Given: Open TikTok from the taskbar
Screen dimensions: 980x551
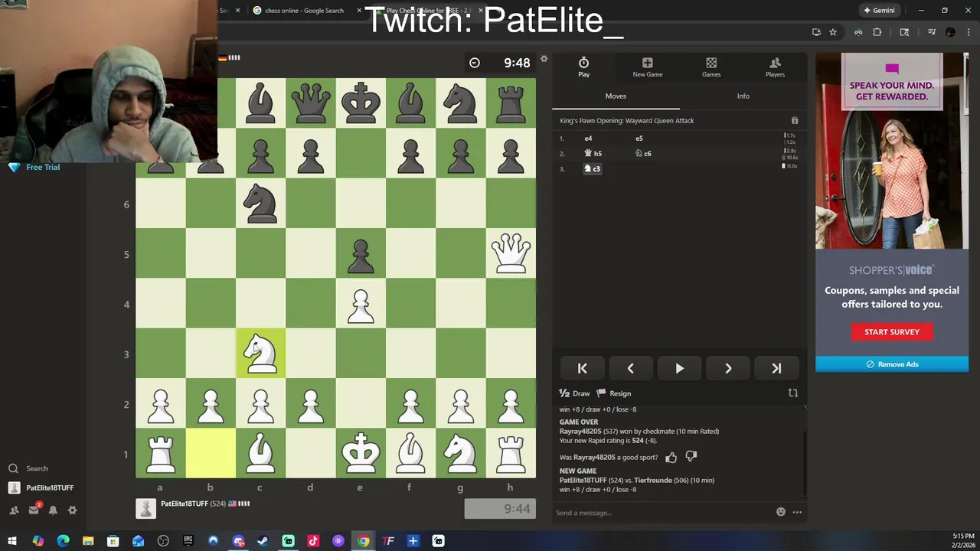Looking at the screenshot, I should tap(313, 541).
